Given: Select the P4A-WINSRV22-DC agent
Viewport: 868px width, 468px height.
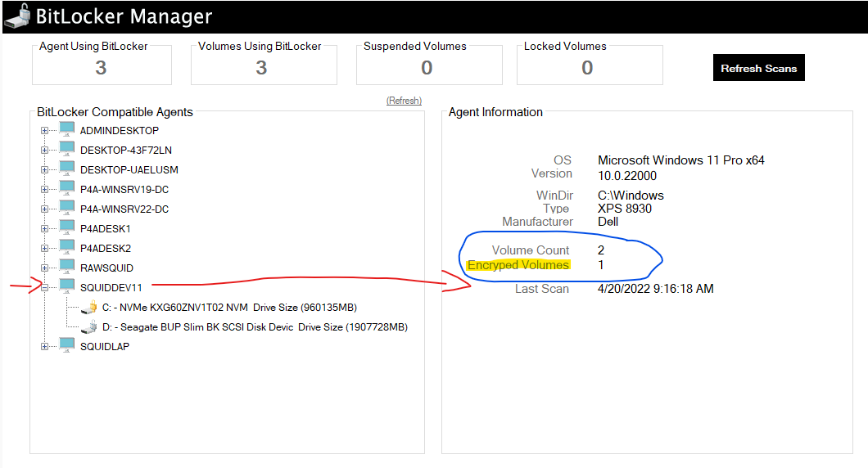Looking at the screenshot, I should 124,209.
